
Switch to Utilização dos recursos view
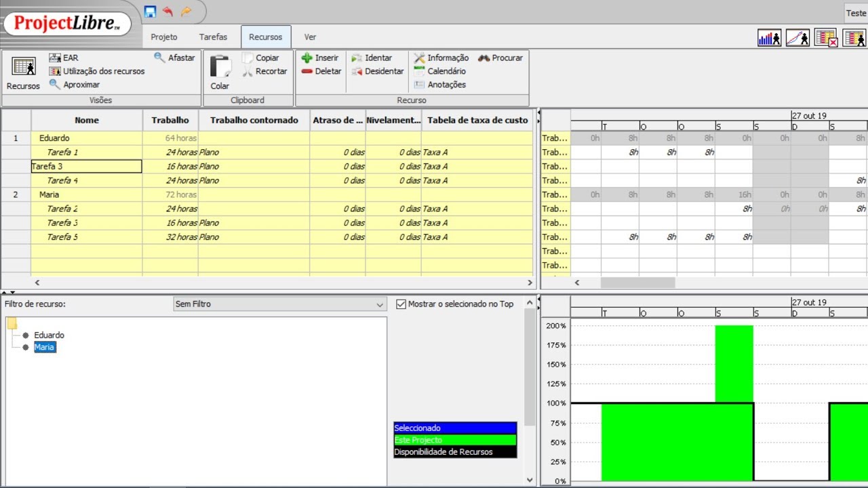coord(97,71)
